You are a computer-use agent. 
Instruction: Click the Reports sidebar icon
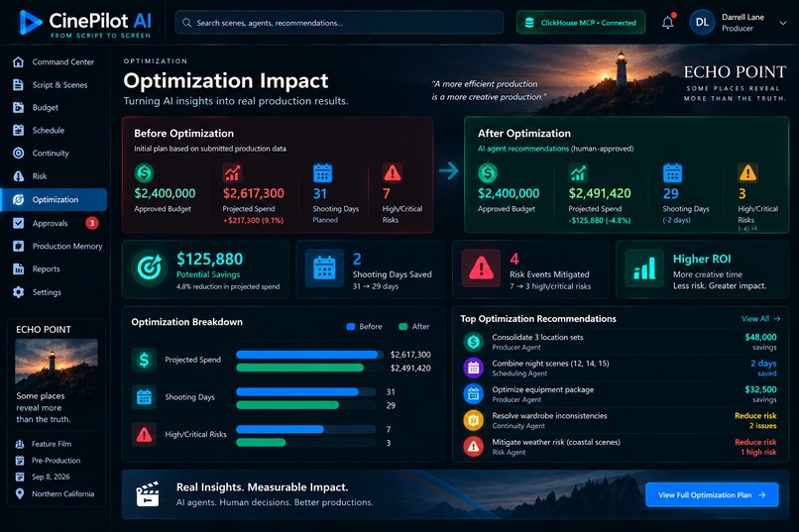[x=19, y=268]
